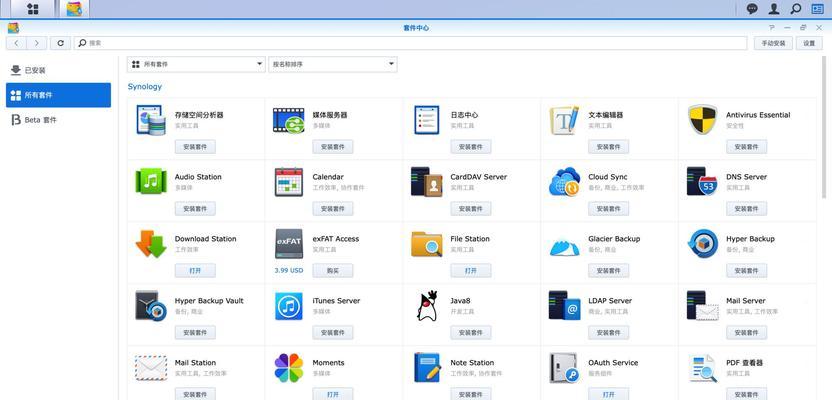Click the Package Center vertical scrollbar

(x=823, y=126)
